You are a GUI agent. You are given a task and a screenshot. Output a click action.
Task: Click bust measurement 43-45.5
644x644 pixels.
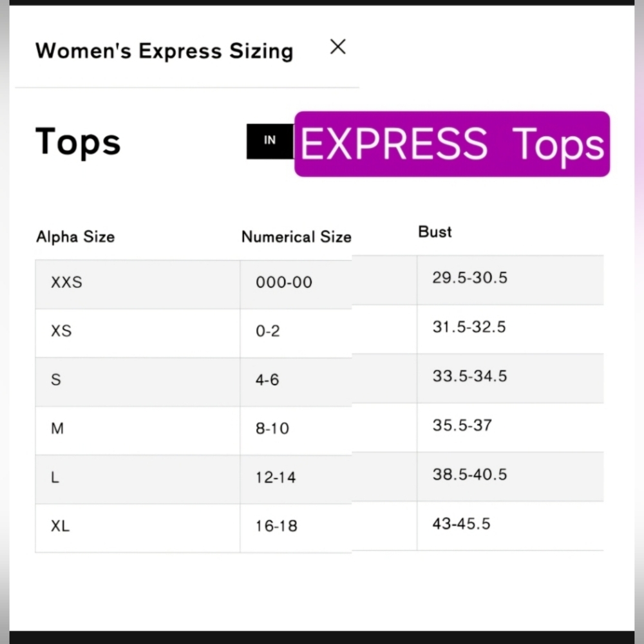[461, 524]
